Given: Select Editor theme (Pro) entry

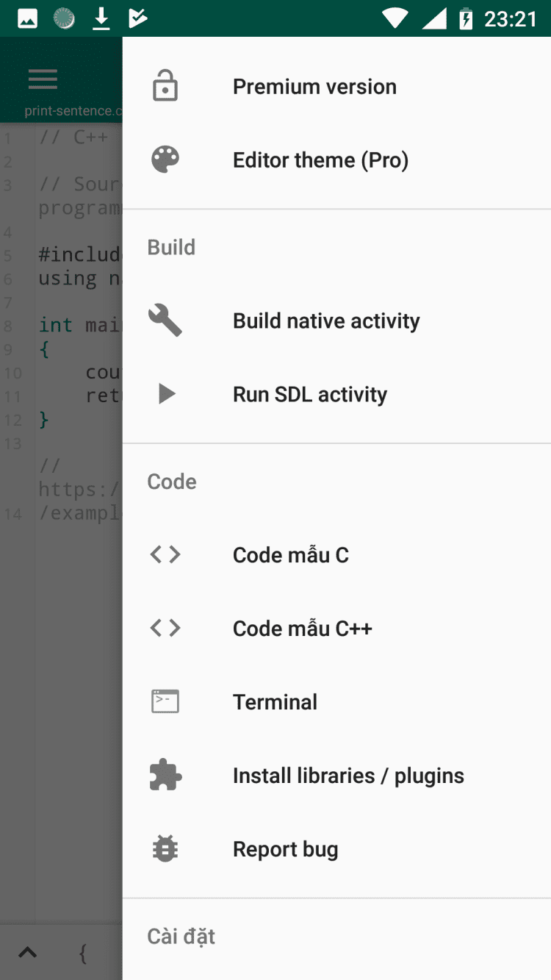Looking at the screenshot, I should tap(320, 160).
